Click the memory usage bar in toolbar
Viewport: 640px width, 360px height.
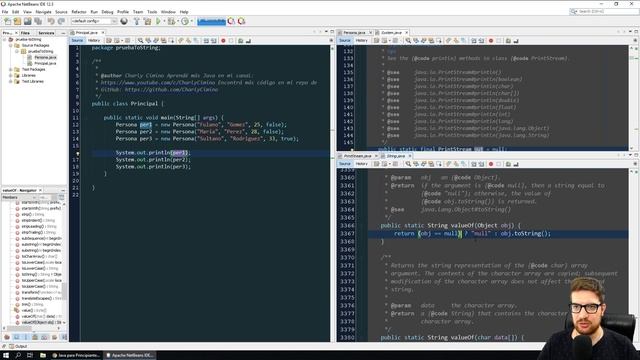(x=211, y=21)
